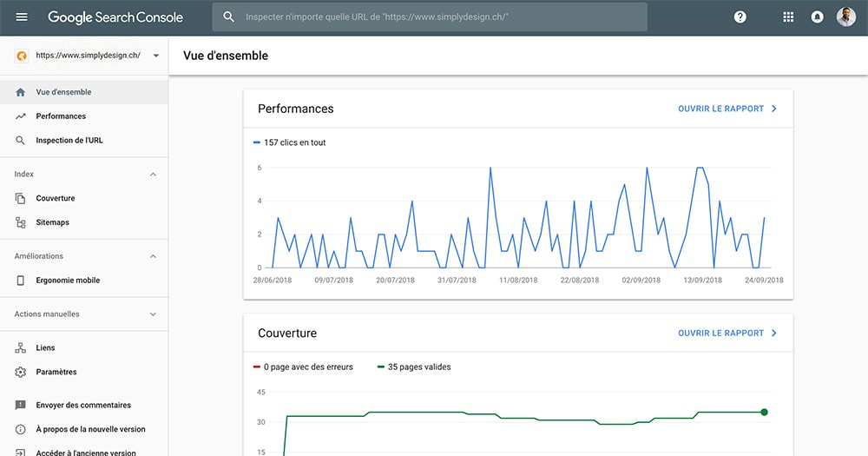Click the info icon beside À propos

tap(21, 429)
